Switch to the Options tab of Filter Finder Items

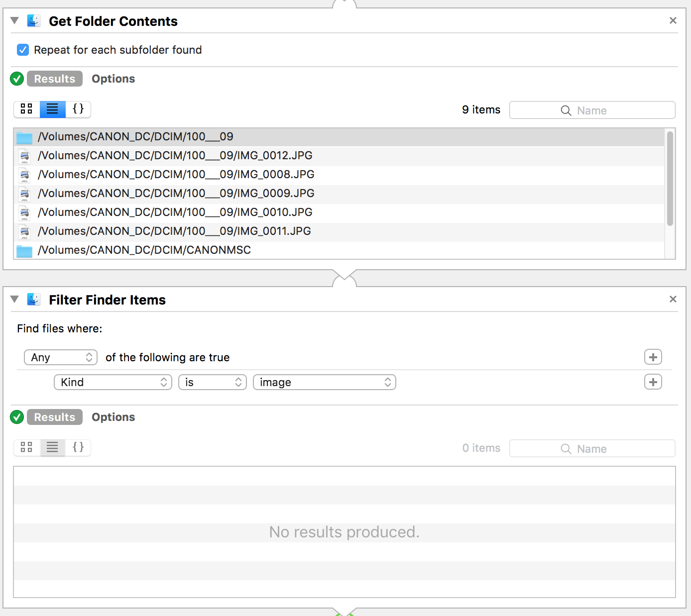click(x=113, y=417)
